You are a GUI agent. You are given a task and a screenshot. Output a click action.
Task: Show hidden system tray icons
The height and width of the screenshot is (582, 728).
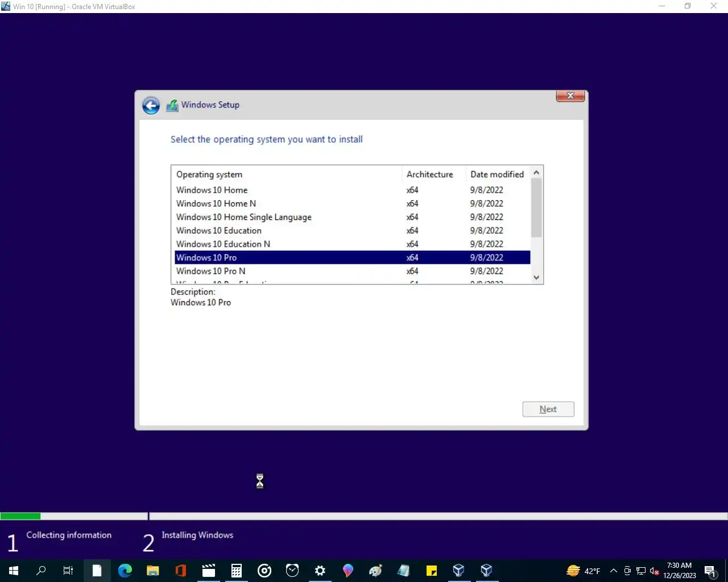[614, 571]
